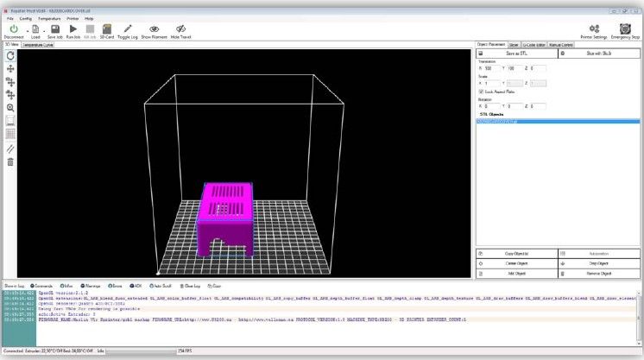Click the Slice with Slic3r gear icon
644x360 pixels.
pyautogui.click(x=563, y=54)
